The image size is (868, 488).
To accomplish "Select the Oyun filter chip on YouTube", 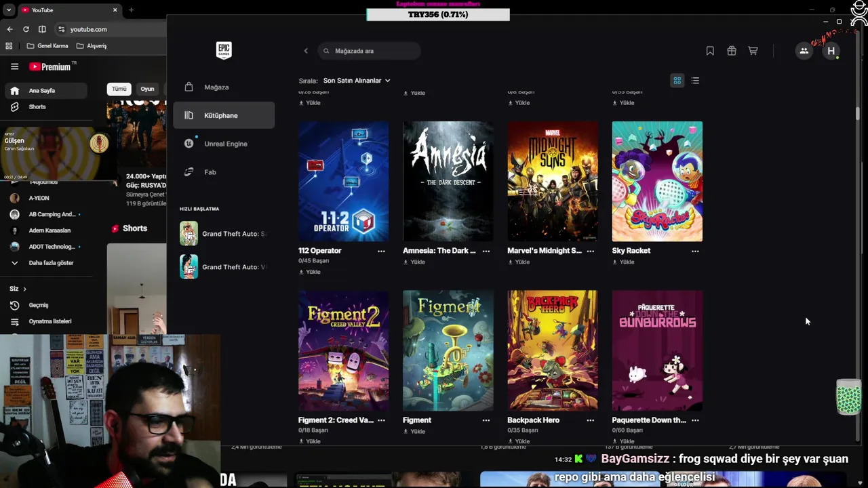I will click(147, 89).
